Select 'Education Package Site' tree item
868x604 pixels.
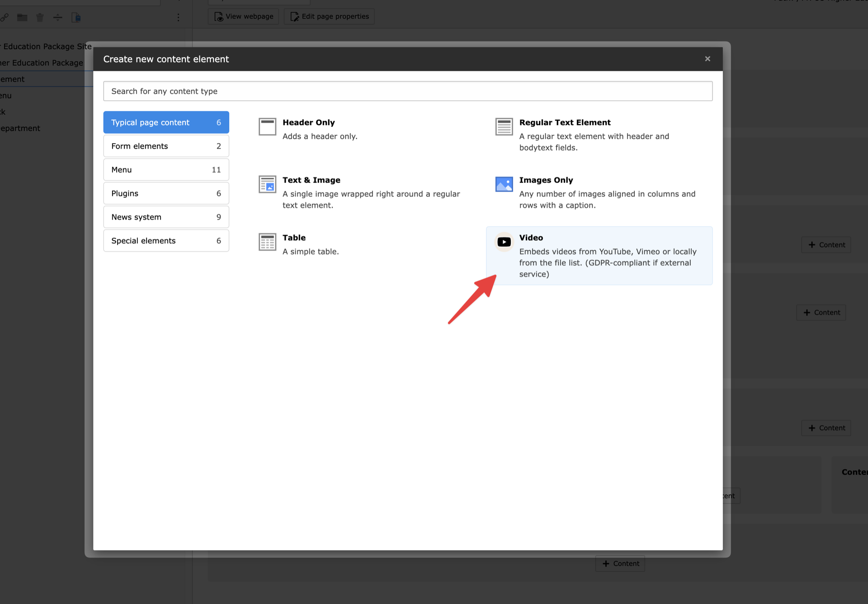point(46,47)
